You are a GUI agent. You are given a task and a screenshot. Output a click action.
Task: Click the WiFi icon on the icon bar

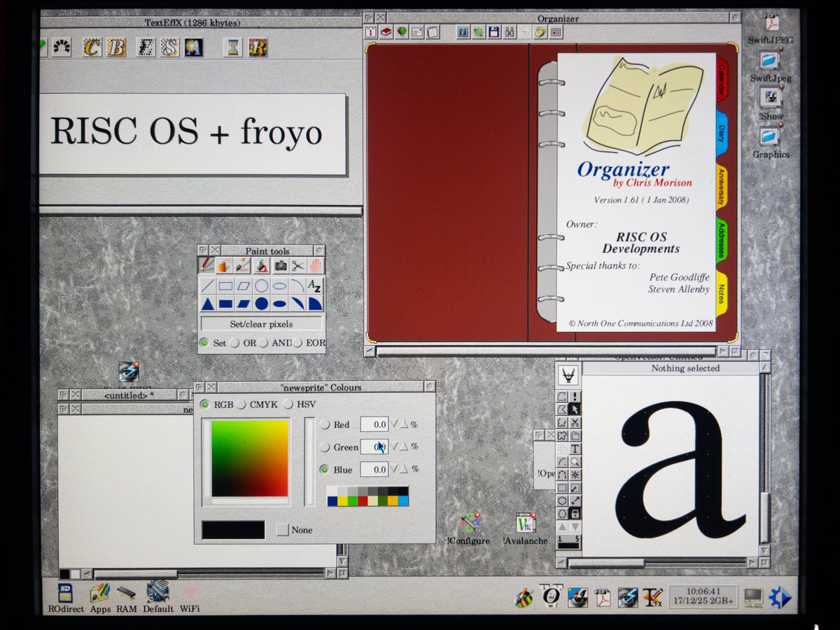189,598
